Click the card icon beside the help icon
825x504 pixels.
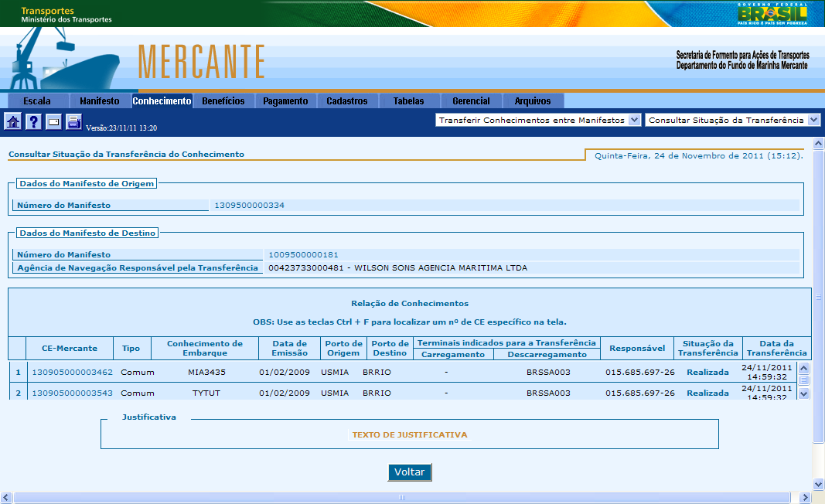point(53,121)
